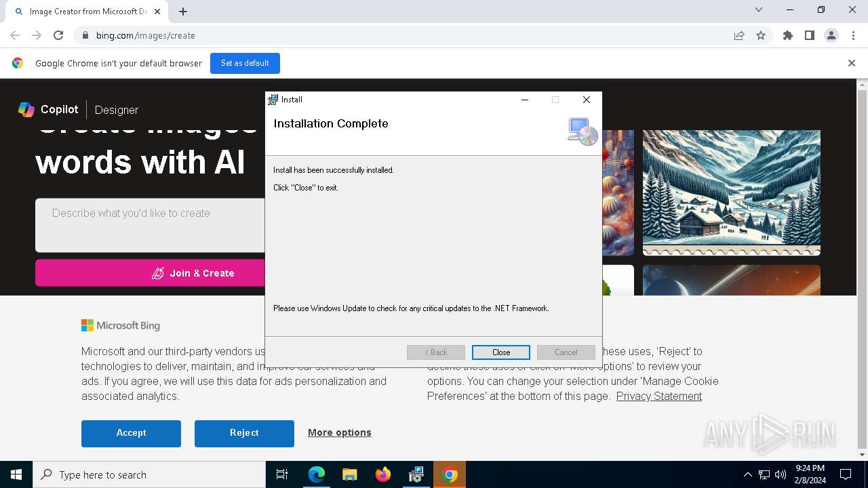Click Set as default button
This screenshot has width=868, height=488.
point(245,63)
